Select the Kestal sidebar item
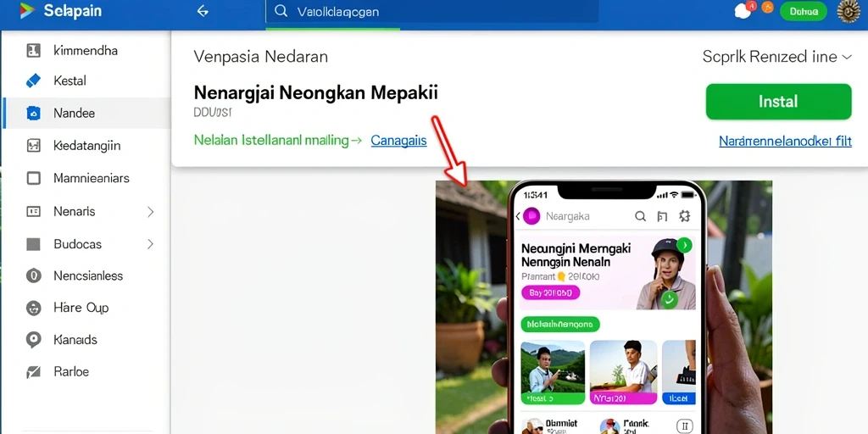Image resolution: width=868 pixels, height=434 pixels. pyautogui.click(x=70, y=81)
